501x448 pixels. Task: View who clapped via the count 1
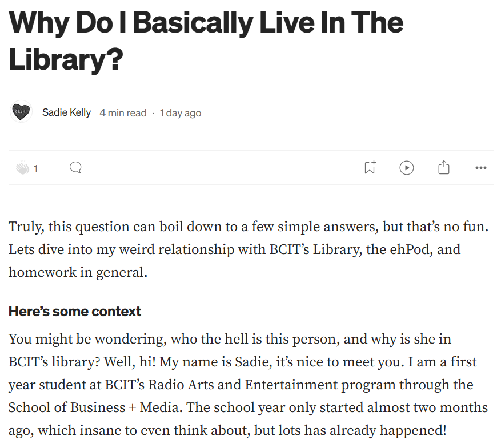pyautogui.click(x=36, y=168)
